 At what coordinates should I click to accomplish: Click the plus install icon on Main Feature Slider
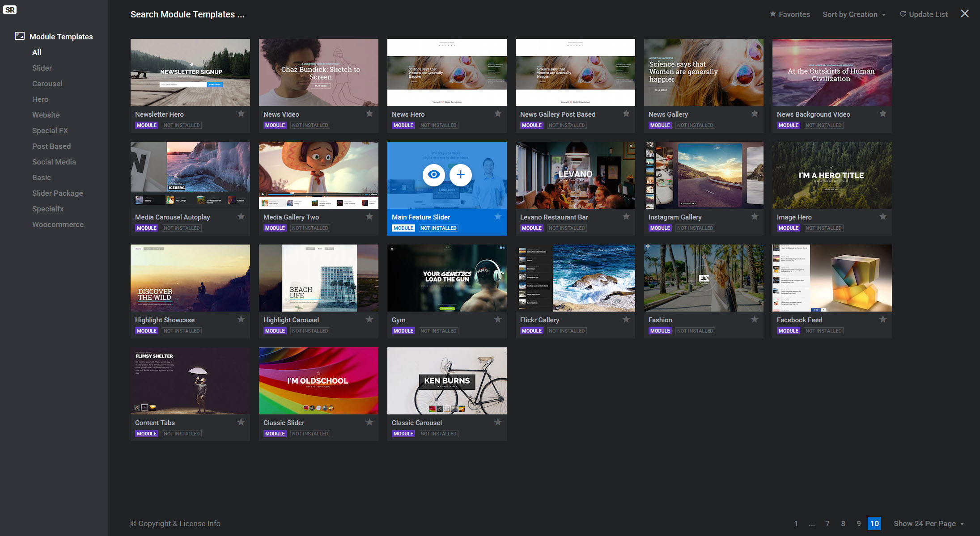(460, 175)
